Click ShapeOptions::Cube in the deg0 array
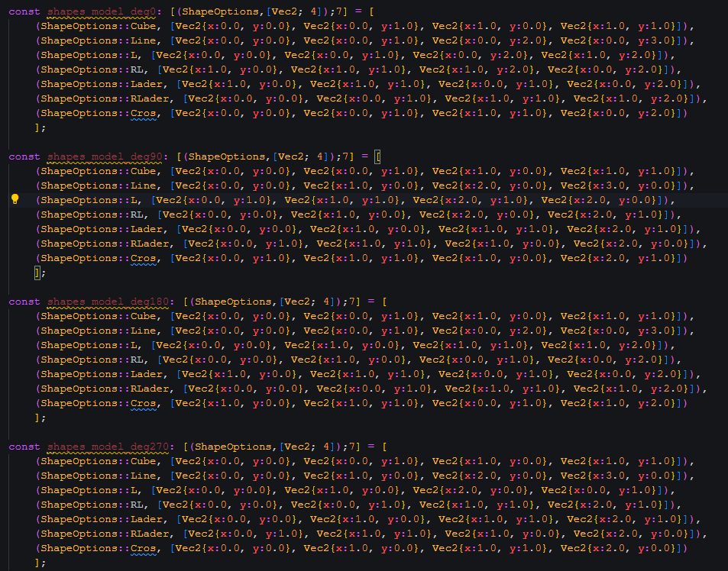Viewport: 728px width, 571px height. click(x=99, y=27)
